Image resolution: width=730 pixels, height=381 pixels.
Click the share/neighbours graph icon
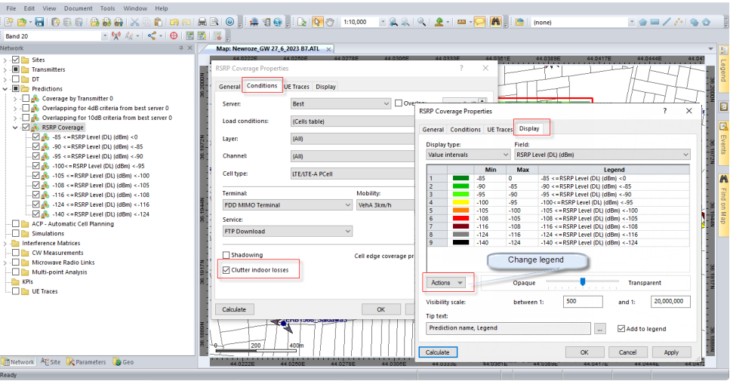click(152, 36)
